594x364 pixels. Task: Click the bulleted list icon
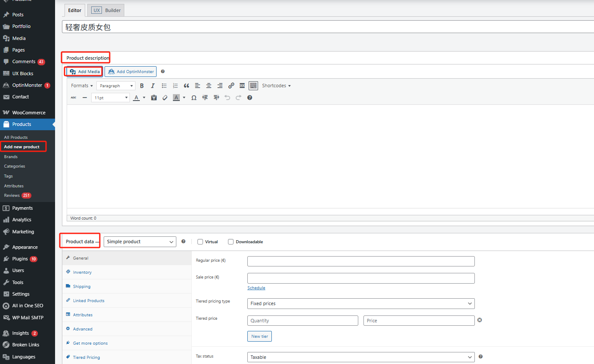tap(164, 86)
